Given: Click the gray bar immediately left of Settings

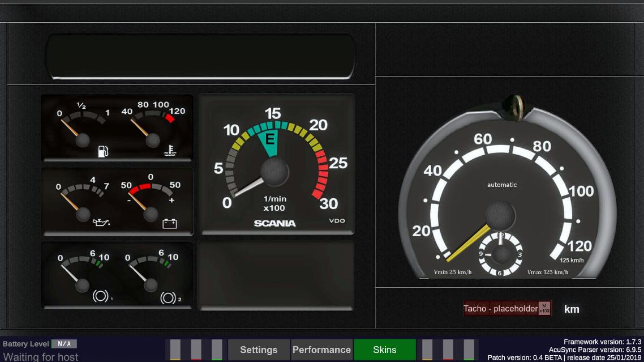Looking at the screenshot, I should click(x=217, y=350).
